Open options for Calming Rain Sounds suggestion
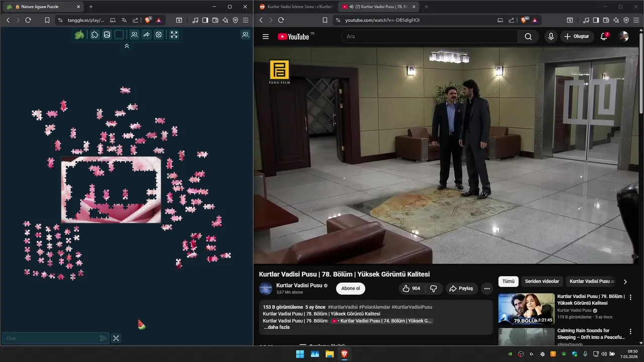Image resolution: width=644 pixels, height=362 pixels. point(630,332)
